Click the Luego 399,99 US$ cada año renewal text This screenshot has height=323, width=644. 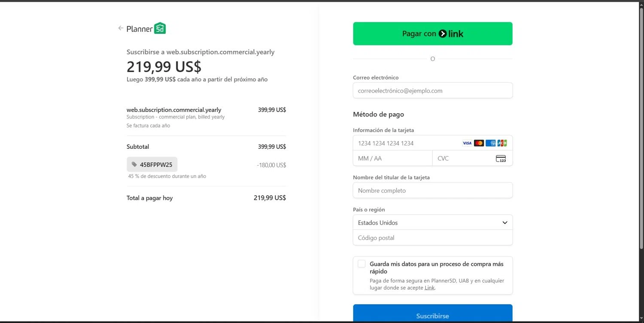pyautogui.click(x=197, y=79)
